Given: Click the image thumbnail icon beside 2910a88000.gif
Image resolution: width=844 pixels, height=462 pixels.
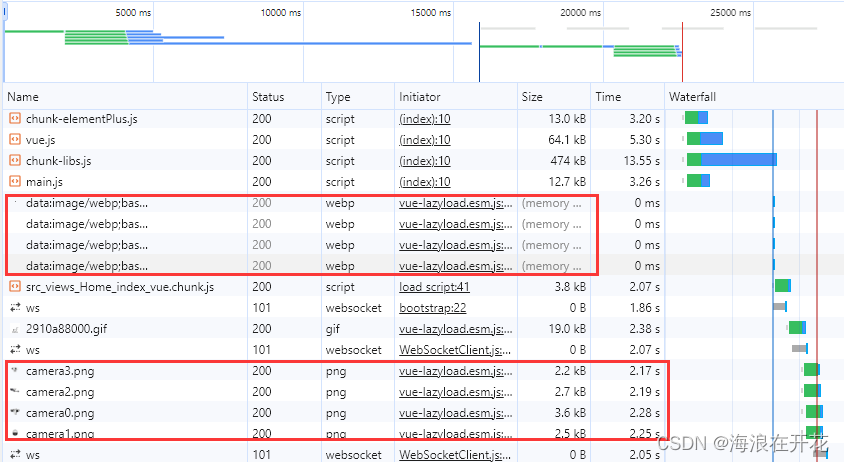Looking at the screenshot, I should [x=15, y=329].
